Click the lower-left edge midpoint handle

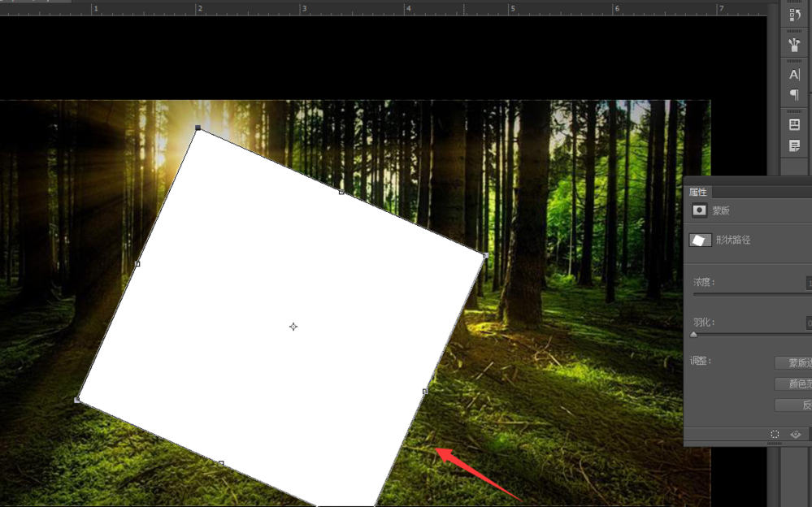coord(221,463)
